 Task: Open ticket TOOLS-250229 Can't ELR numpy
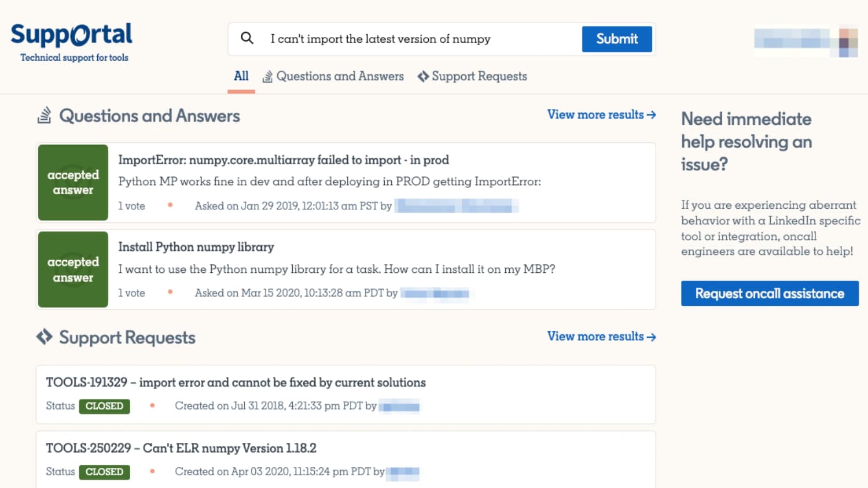181,448
